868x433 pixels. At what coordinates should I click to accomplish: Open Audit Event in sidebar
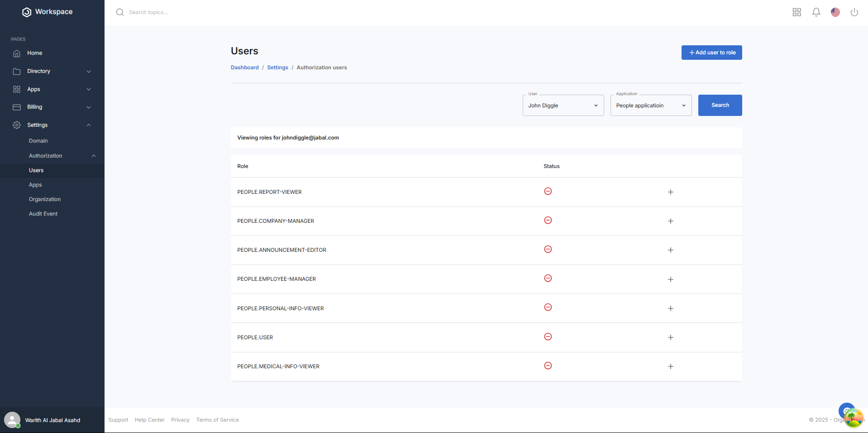click(x=43, y=214)
